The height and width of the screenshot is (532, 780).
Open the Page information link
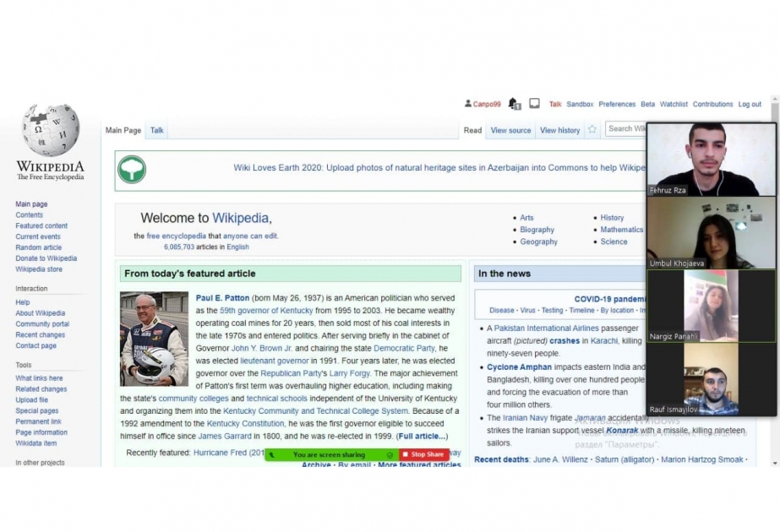click(41, 432)
